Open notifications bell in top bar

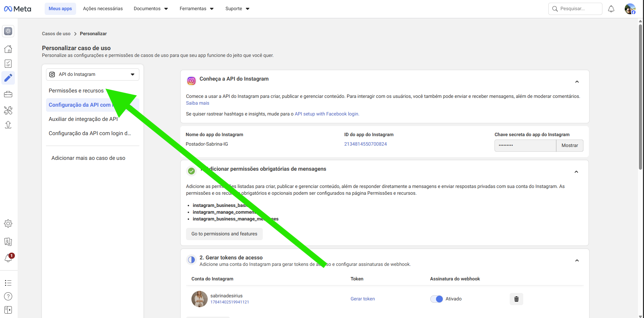point(611,9)
